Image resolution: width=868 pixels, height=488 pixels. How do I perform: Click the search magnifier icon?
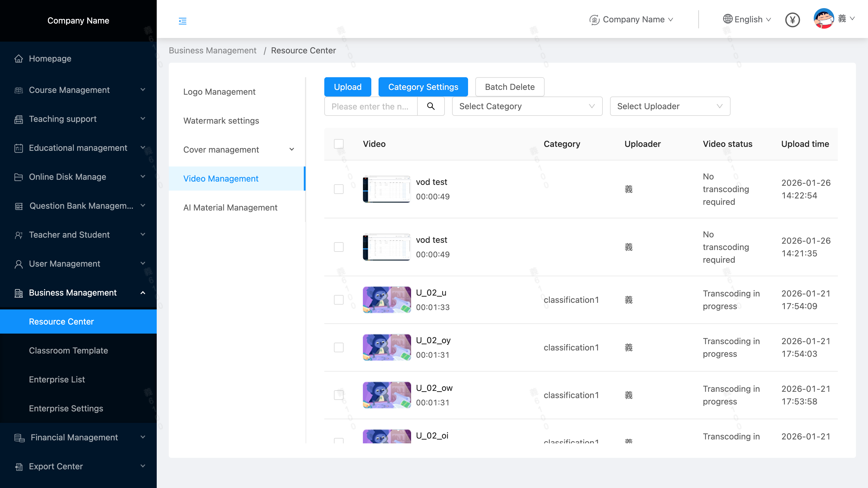pyautogui.click(x=431, y=106)
